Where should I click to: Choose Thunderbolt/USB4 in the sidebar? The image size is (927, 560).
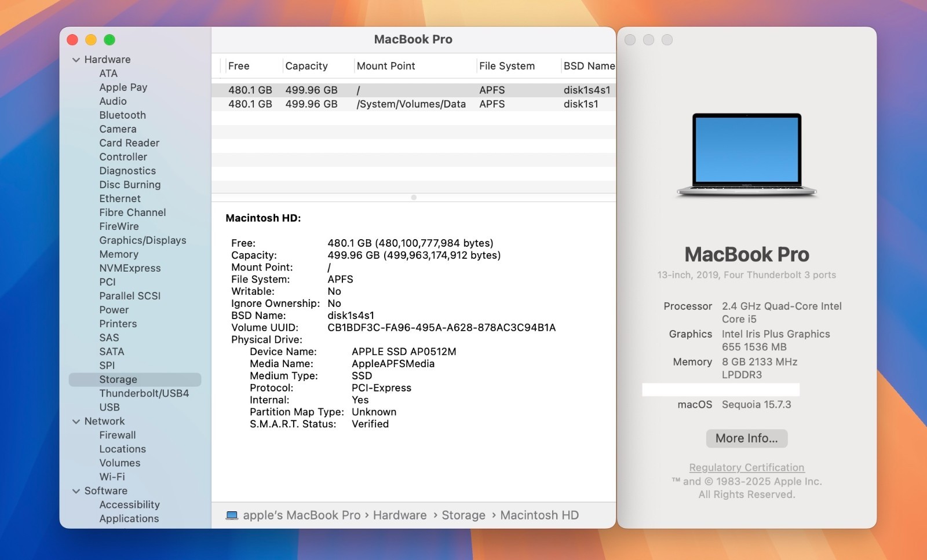pyautogui.click(x=144, y=393)
